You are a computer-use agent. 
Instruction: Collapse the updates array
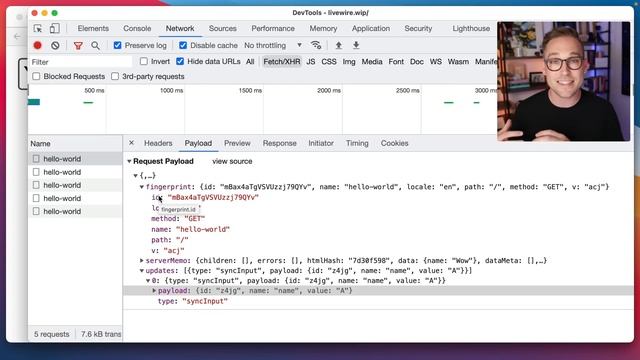(x=142, y=271)
